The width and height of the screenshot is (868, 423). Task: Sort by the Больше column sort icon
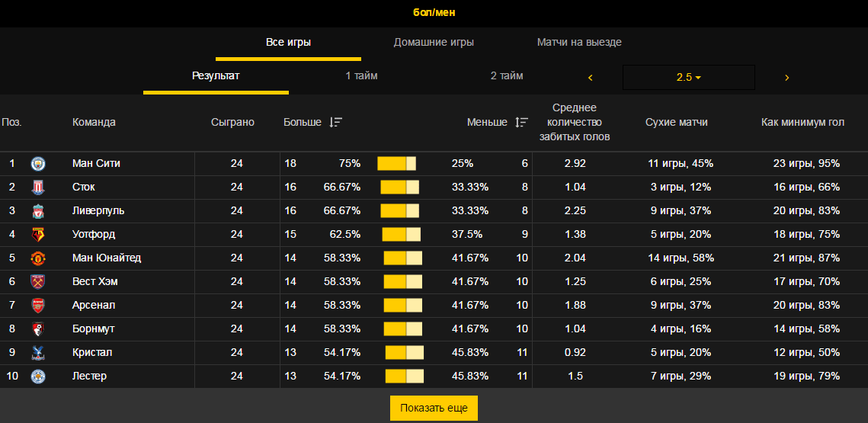point(335,123)
